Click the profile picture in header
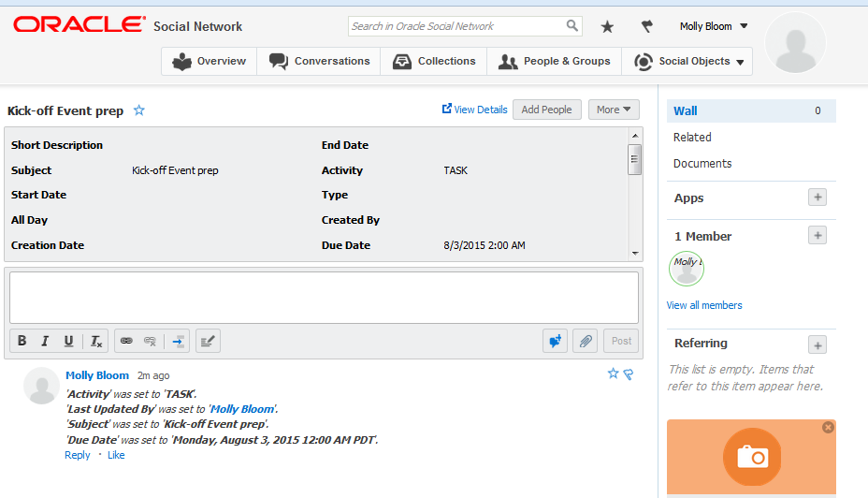Viewport: 868px width, 498px height. (x=795, y=43)
